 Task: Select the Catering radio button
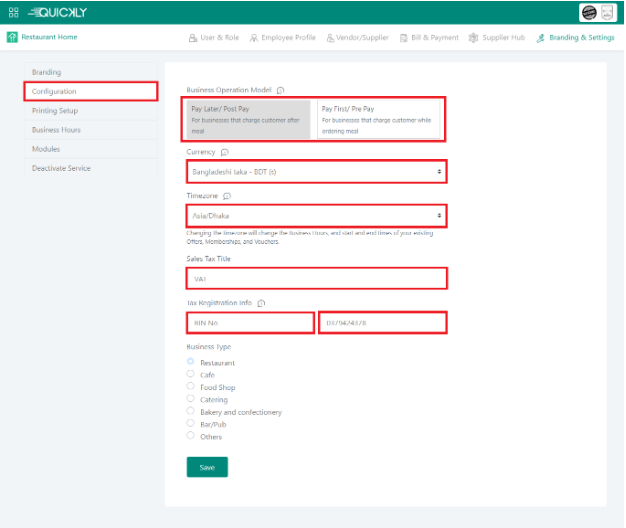click(191, 399)
